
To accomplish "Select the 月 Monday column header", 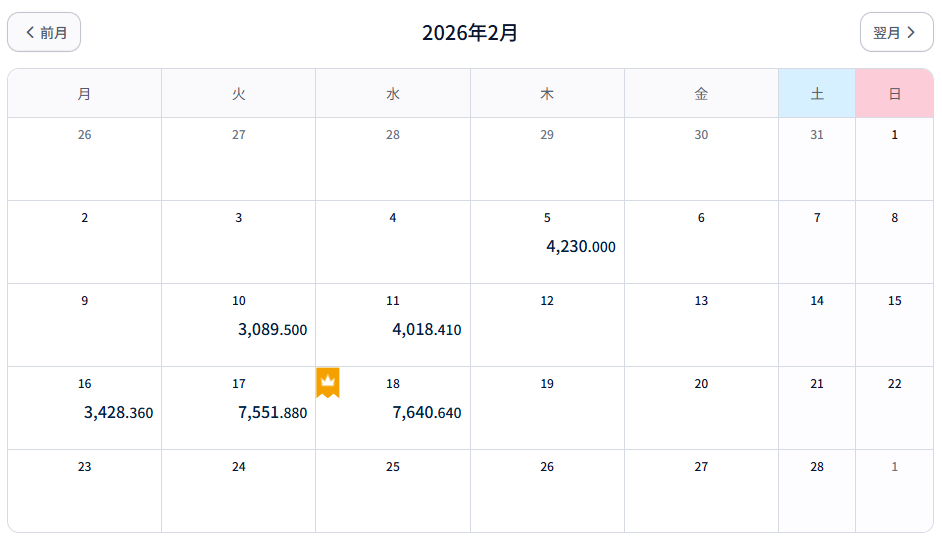I will pyautogui.click(x=84, y=94).
